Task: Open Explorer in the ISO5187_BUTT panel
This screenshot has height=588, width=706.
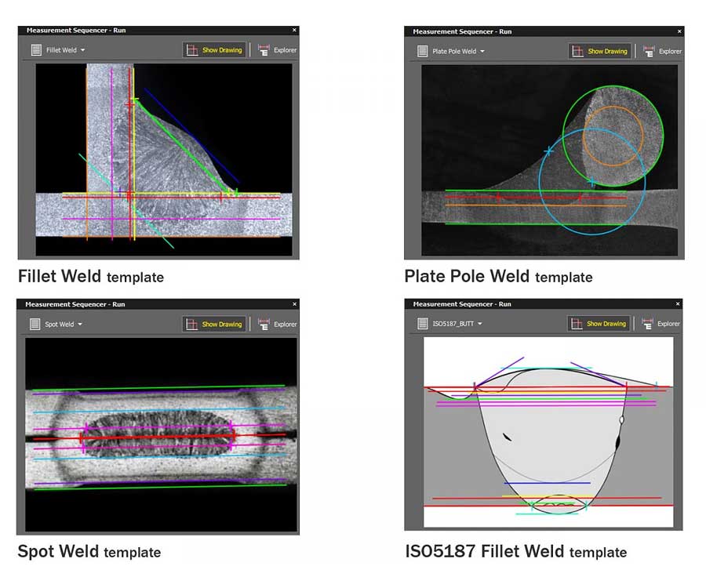Action: (661, 324)
